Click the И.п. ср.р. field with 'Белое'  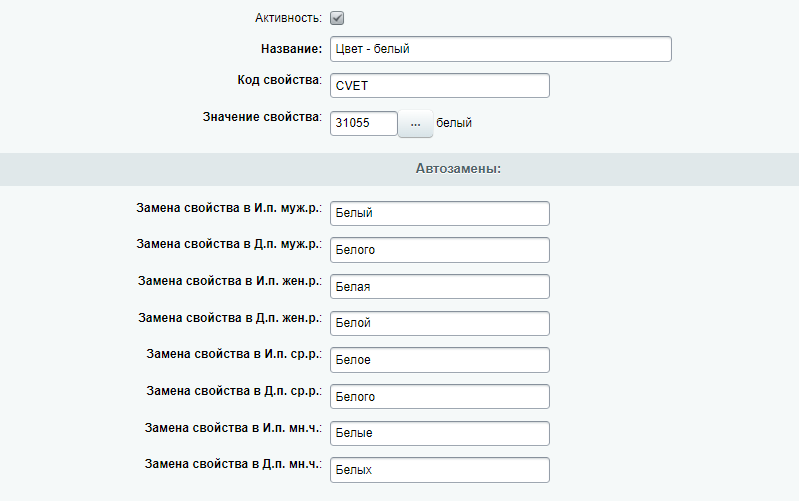(x=439, y=360)
